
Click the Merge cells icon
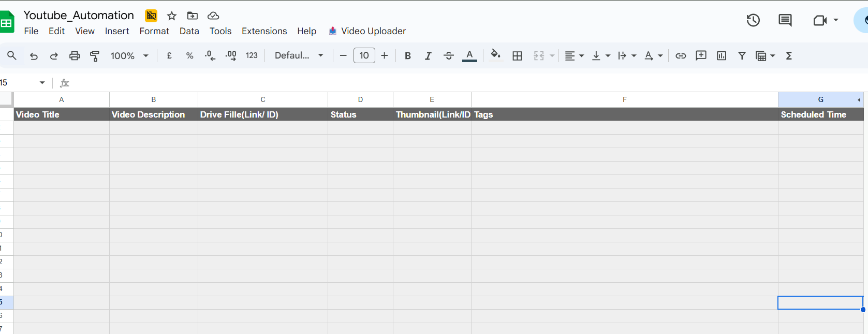tap(539, 56)
